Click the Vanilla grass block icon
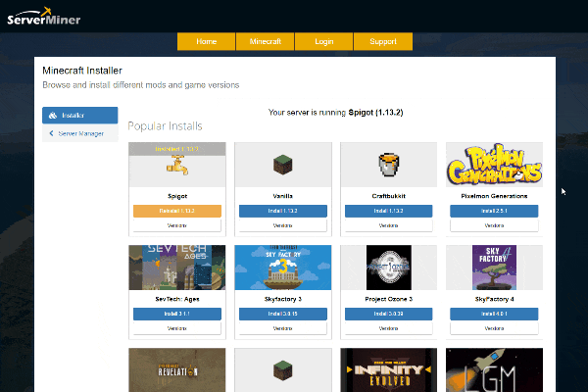Viewport: 588px width, 392px height. pos(283,165)
